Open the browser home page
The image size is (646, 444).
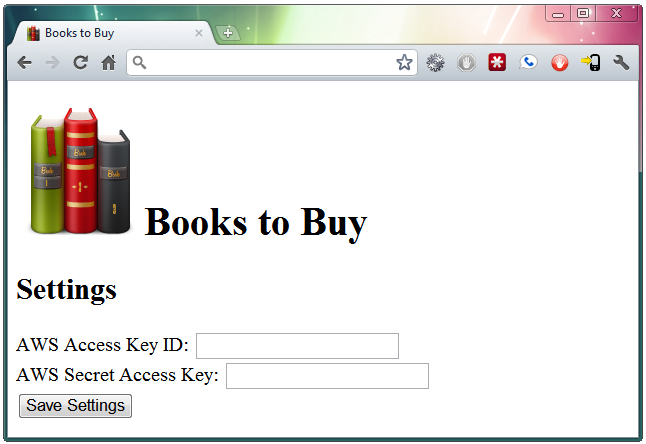[x=108, y=63]
